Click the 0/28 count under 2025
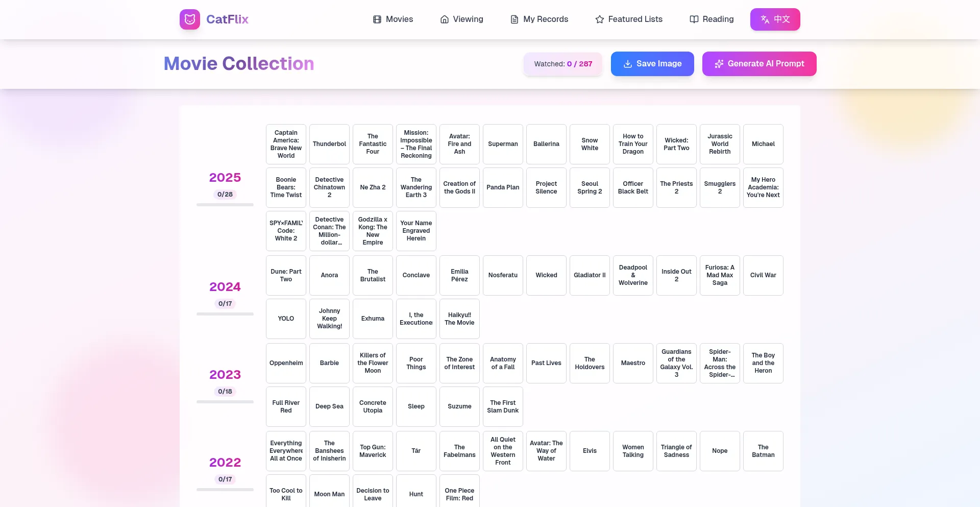The image size is (980, 507). pyautogui.click(x=225, y=195)
